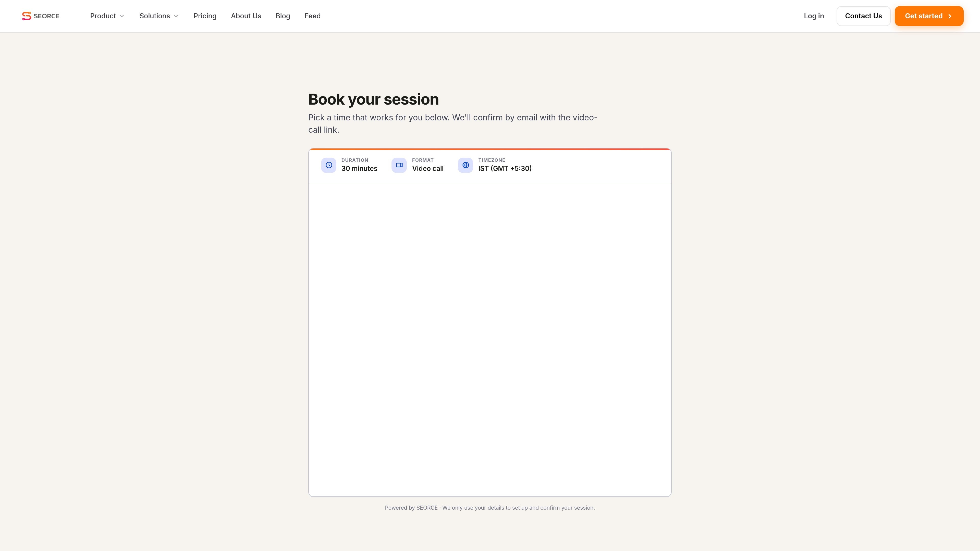The width and height of the screenshot is (980, 551).
Task: Click the "Video call" format value
Action: (428, 168)
